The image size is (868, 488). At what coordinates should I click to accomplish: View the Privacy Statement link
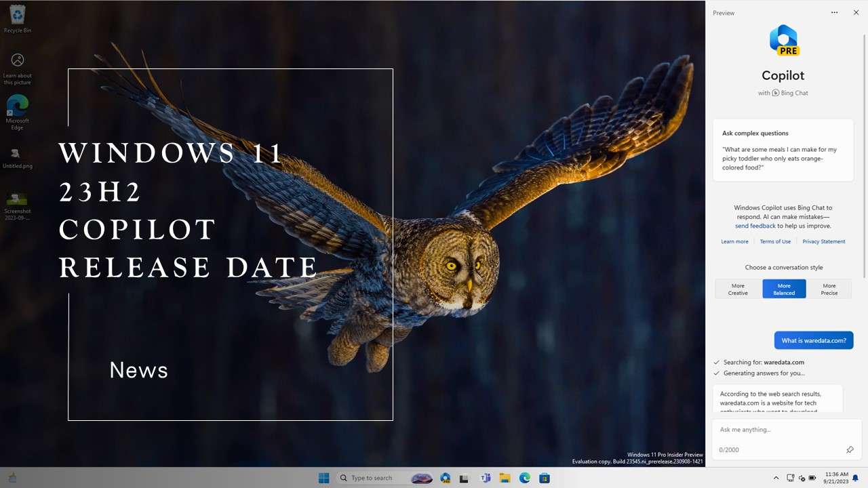(x=824, y=241)
